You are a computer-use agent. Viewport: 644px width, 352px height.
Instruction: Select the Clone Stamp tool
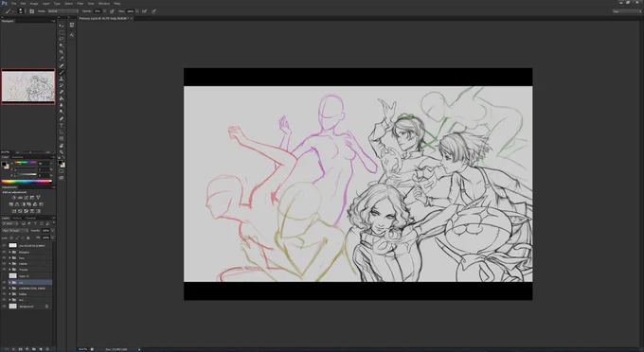pyautogui.click(x=62, y=79)
